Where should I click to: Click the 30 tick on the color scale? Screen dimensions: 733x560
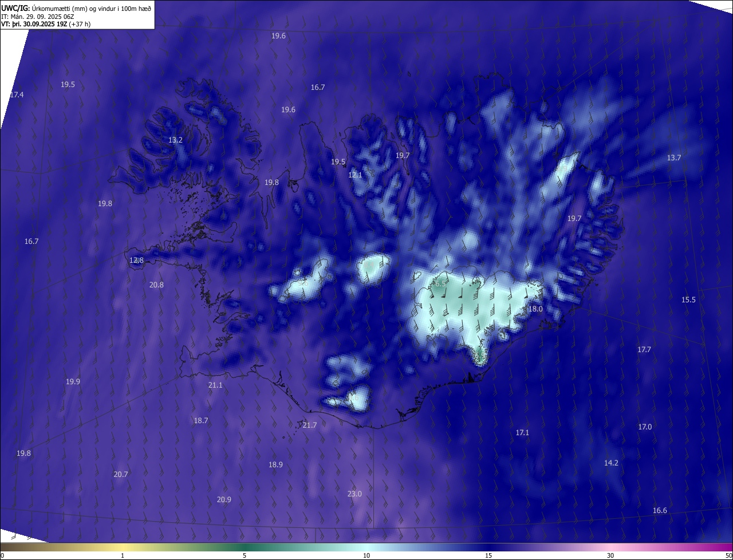[610, 556]
